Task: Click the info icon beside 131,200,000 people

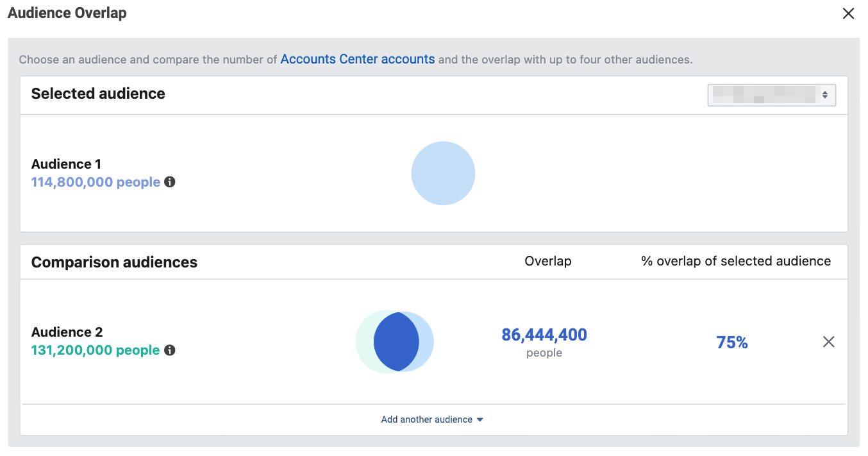Action: tap(169, 350)
